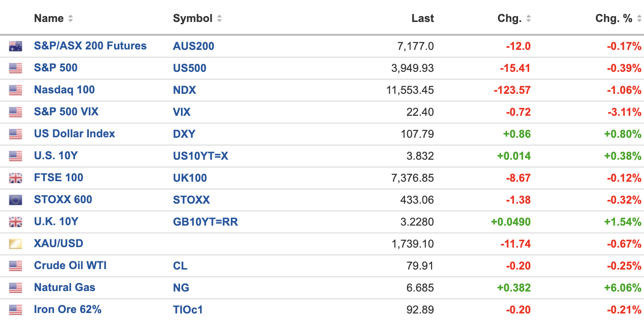644x324 pixels.
Task: Click the VIX symbol link
Action: pos(181,112)
